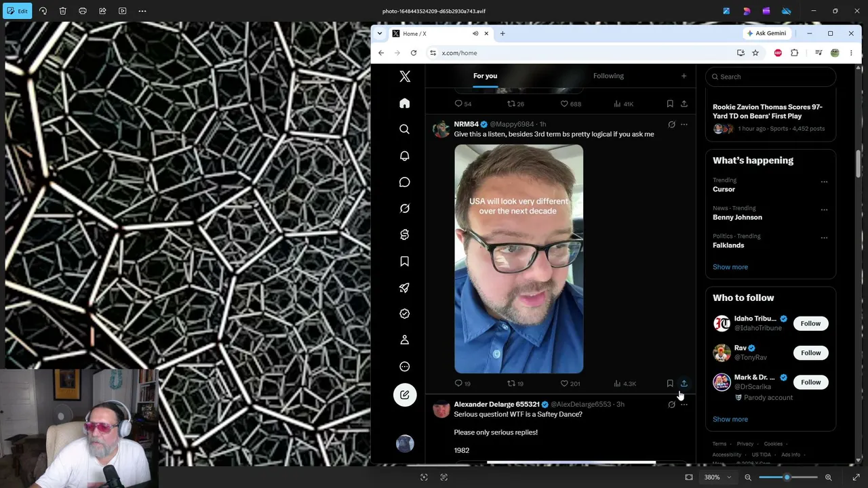This screenshot has width=868, height=488.
Task: Open the Falklands trending topic
Action: click(728, 245)
